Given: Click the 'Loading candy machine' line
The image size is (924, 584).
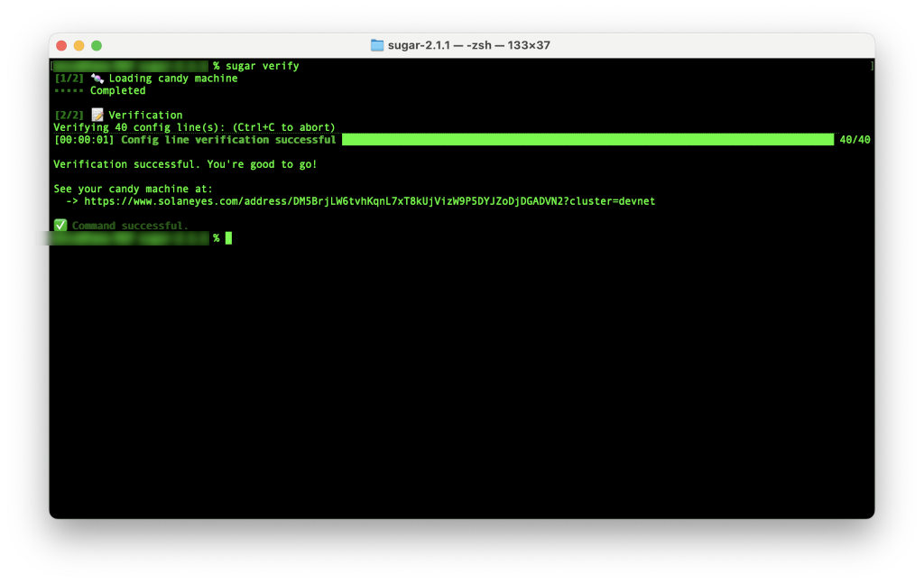Looking at the screenshot, I should (x=173, y=79).
